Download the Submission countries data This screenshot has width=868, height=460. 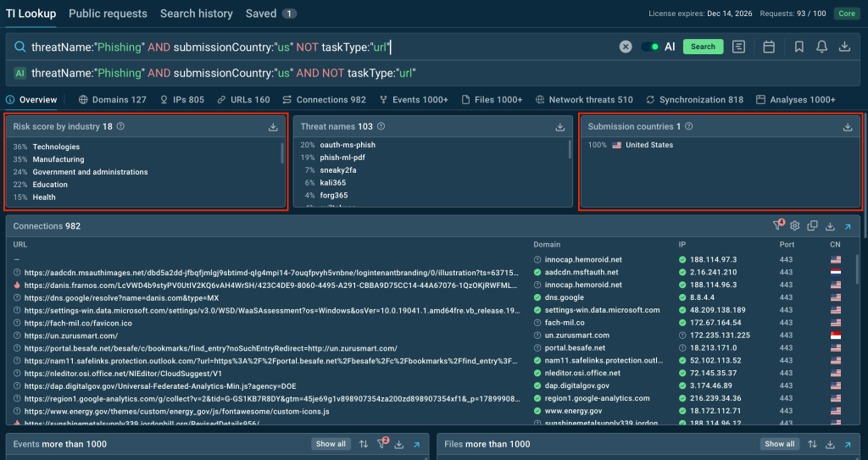coord(848,127)
